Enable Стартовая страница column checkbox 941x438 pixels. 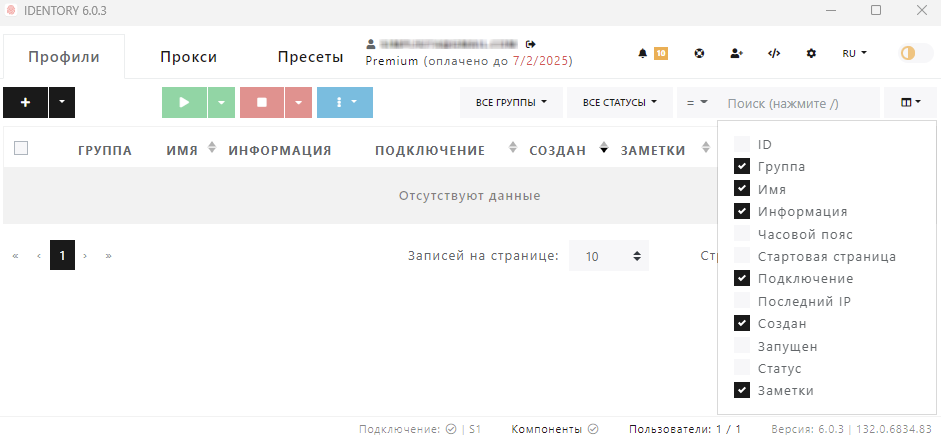coord(742,256)
